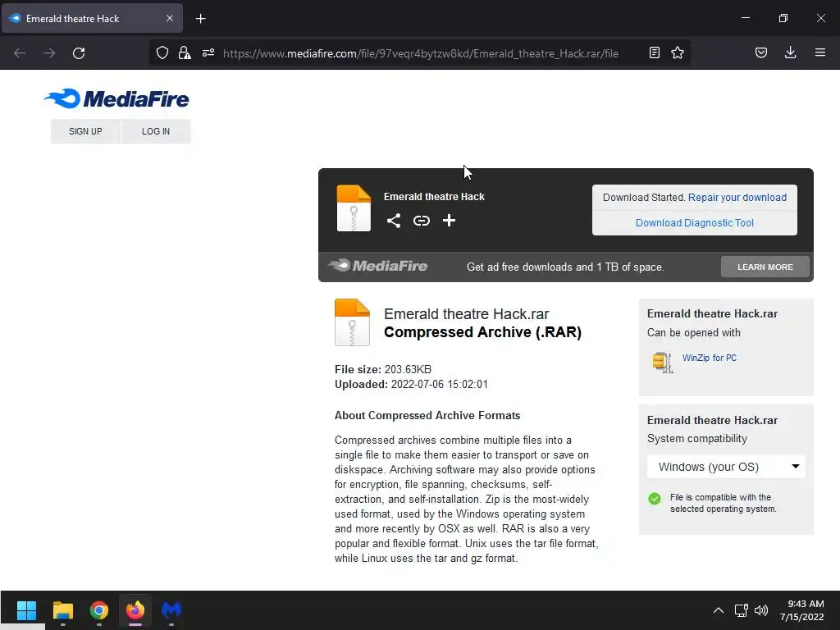The width and height of the screenshot is (840, 630).
Task: Open the tracking protection shield icon
Action: click(162, 52)
